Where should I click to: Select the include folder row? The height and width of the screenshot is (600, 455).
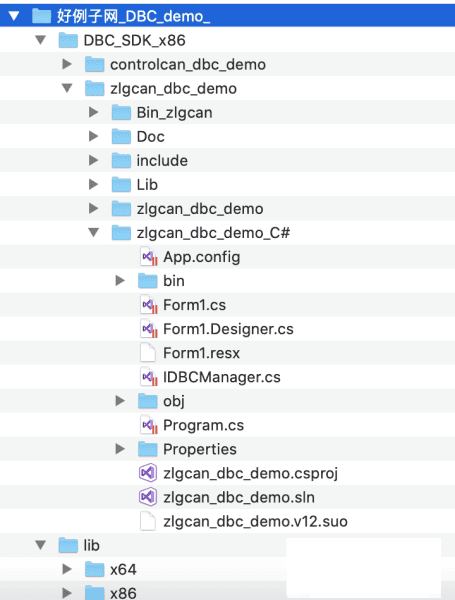click(227, 161)
